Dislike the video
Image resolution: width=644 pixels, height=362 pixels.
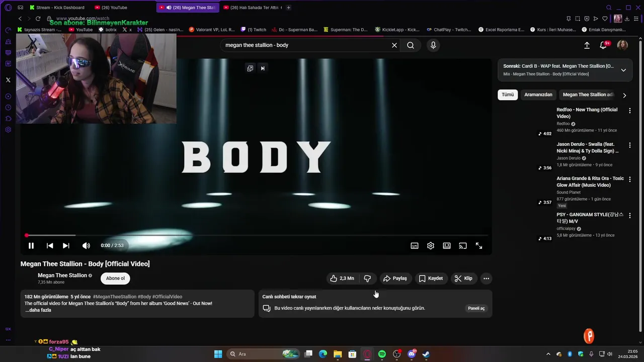coord(367,278)
